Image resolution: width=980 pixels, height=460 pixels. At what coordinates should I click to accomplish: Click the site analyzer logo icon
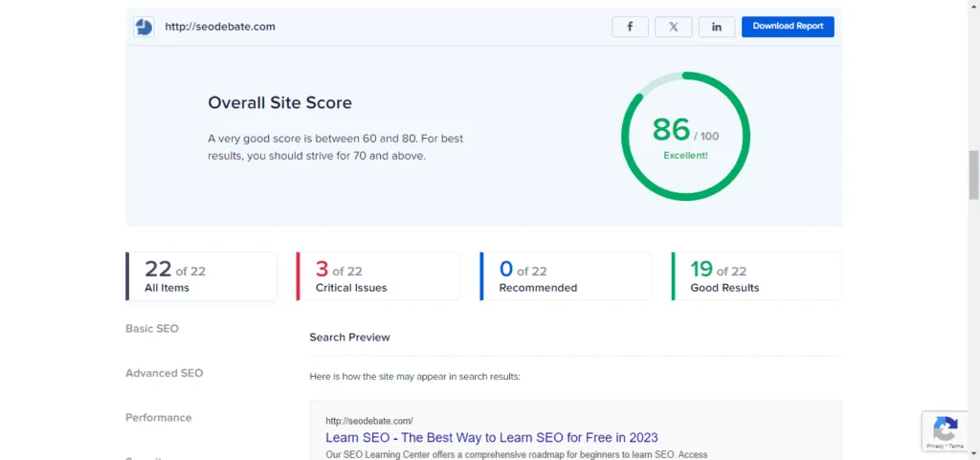pyautogui.click(x=144, y=27)
